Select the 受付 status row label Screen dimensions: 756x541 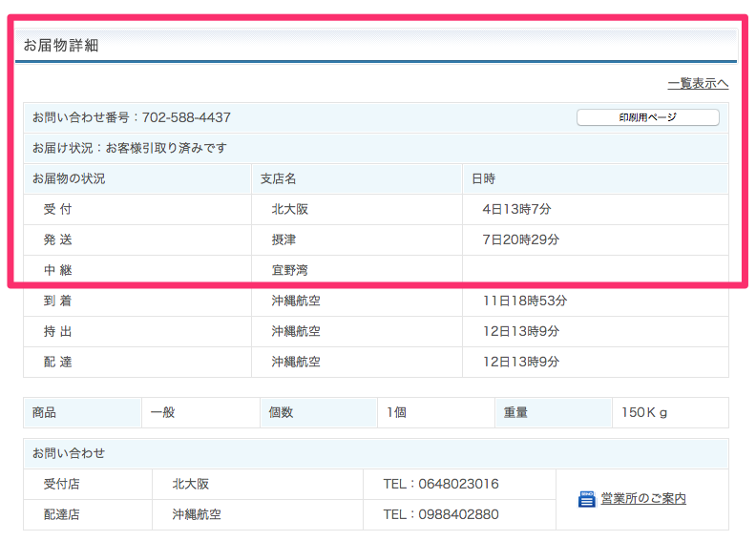point(57,209)
